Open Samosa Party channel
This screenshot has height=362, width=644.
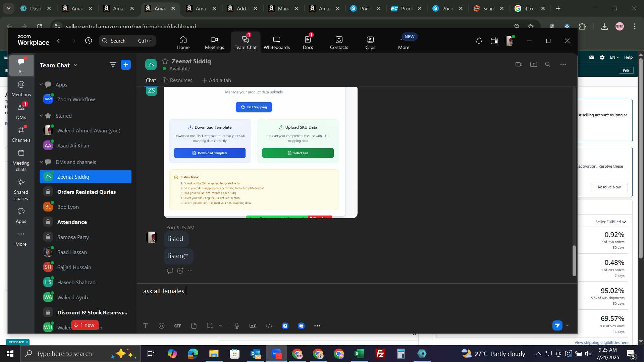click(86, 237)
